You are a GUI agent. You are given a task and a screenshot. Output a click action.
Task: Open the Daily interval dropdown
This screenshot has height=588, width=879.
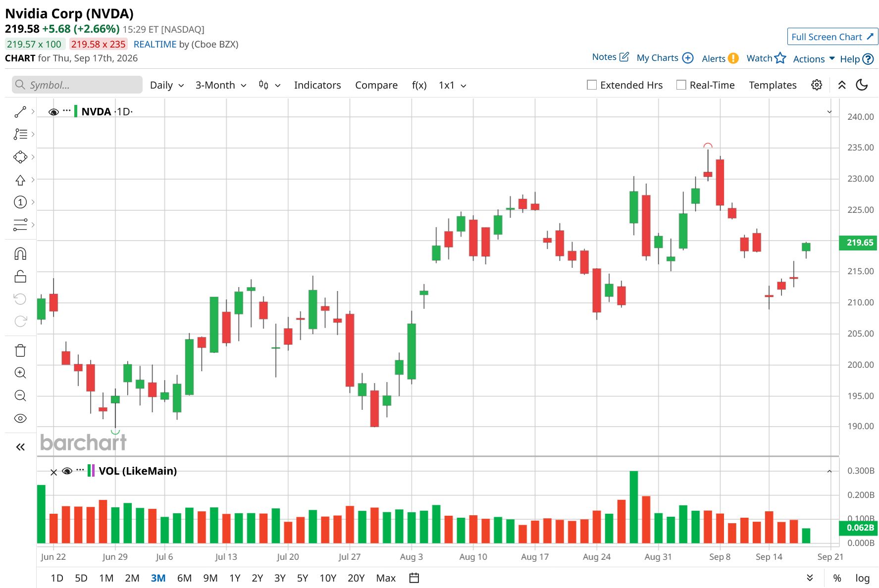coord(167,85)
